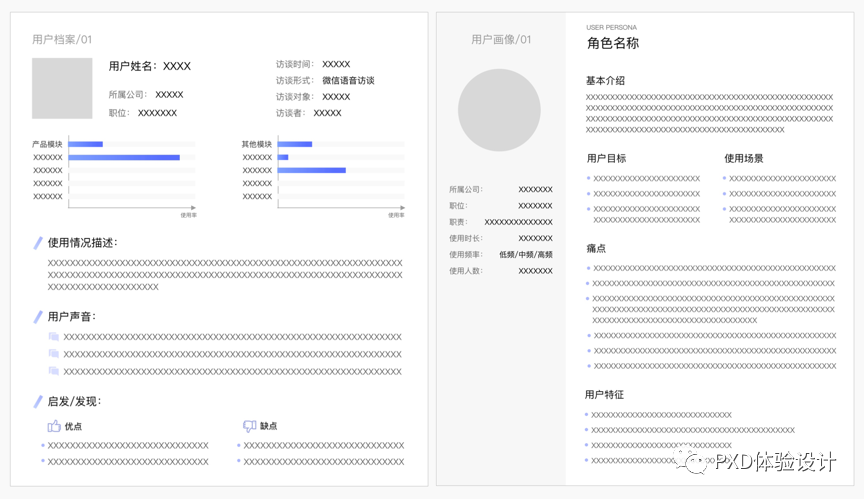
Task: Select the 低频/中频/高频 value
Action: point(526,254)
